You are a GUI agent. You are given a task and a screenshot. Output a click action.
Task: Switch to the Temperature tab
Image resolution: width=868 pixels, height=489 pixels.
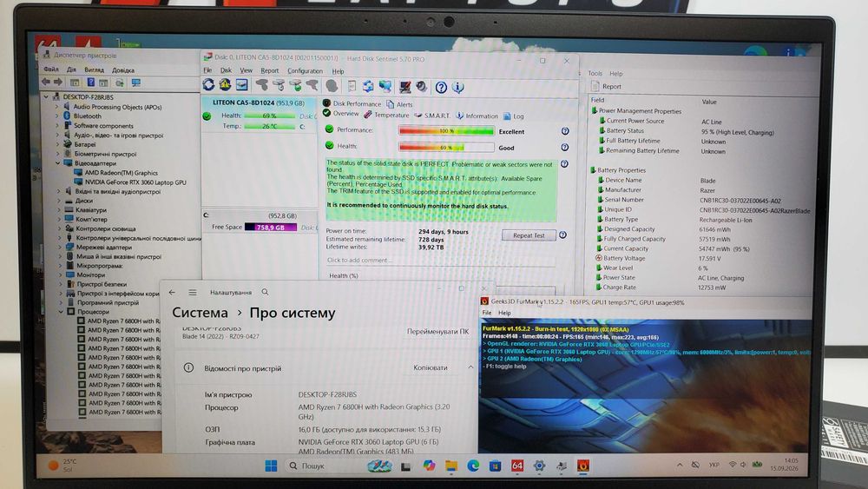coord(386,115)
